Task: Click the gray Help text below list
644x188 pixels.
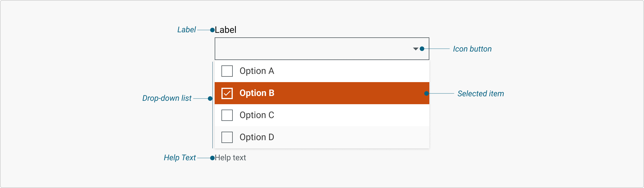Action: pyautogui.click(x=230, y=157)
